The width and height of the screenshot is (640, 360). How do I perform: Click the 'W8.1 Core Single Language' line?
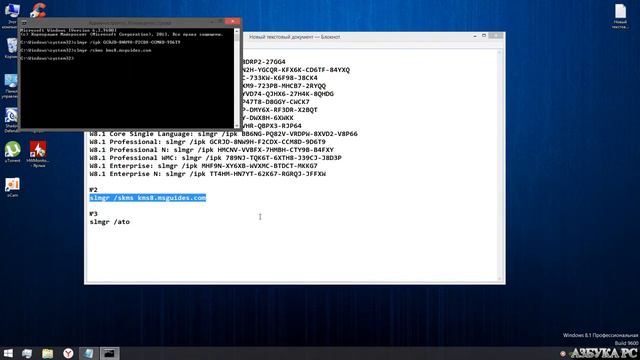pyautogui.click(x=224, y=134)
